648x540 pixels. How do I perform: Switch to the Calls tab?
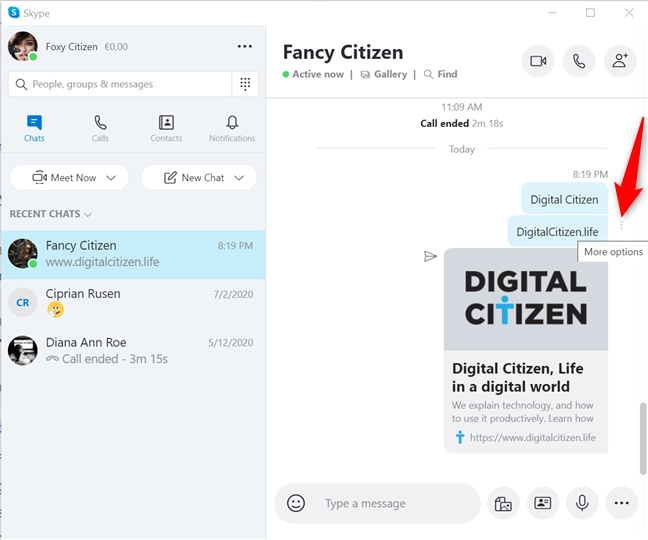100,128
